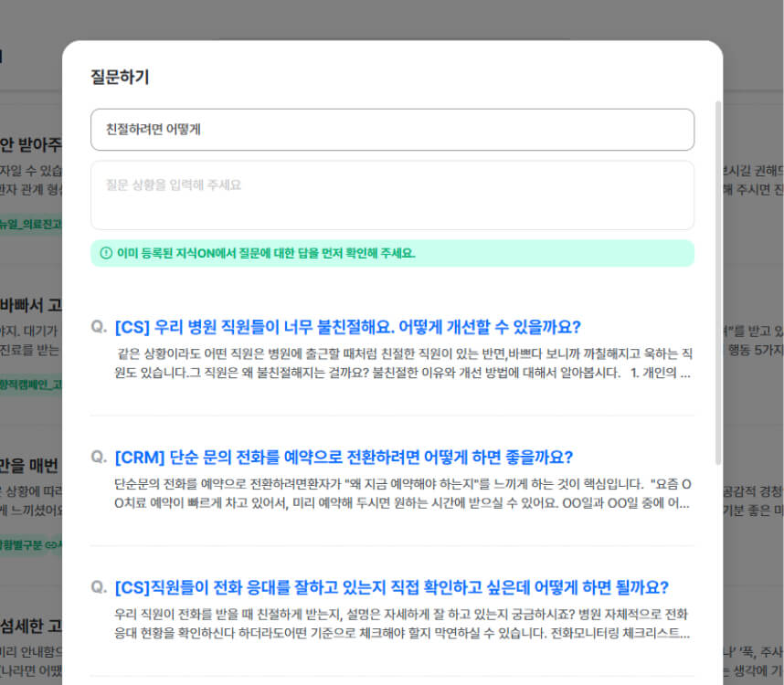Click the excerpt beginning 같은 상황이라도 어떤 직원은
The width and height of the screenshot is (784, 685).
[x=403, y=364]
